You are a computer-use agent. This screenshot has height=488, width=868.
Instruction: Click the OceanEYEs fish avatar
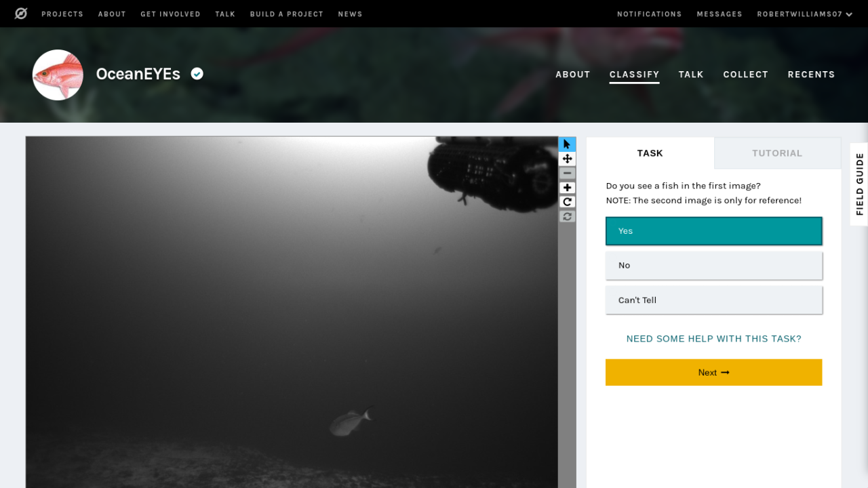58,75
